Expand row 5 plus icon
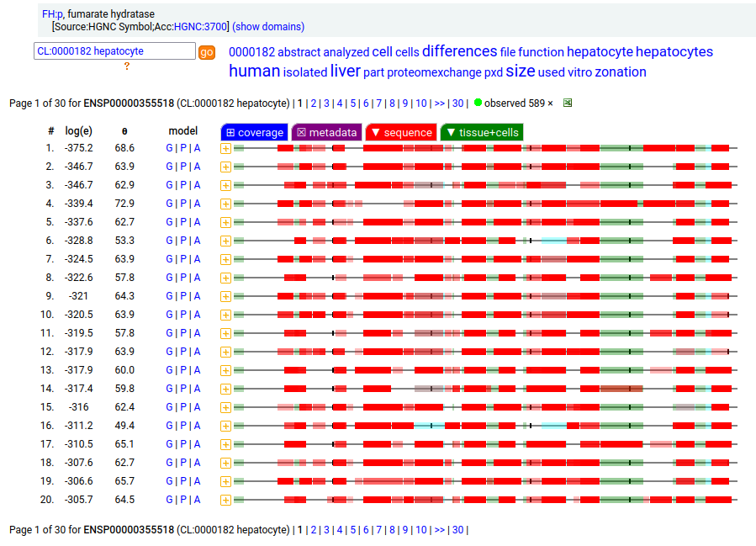The width and height of the screenshot is (756, 546). pos(225,222)
